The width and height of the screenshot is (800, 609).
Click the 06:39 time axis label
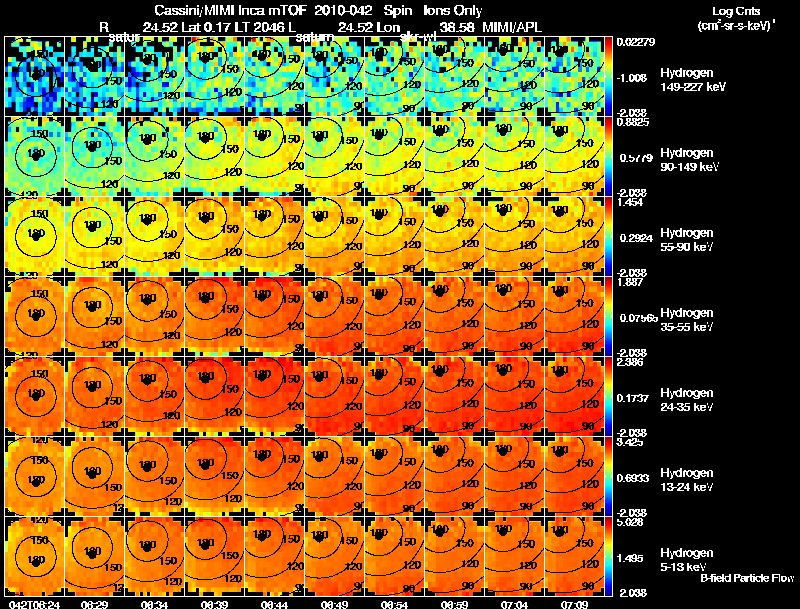tap(214, 604)
